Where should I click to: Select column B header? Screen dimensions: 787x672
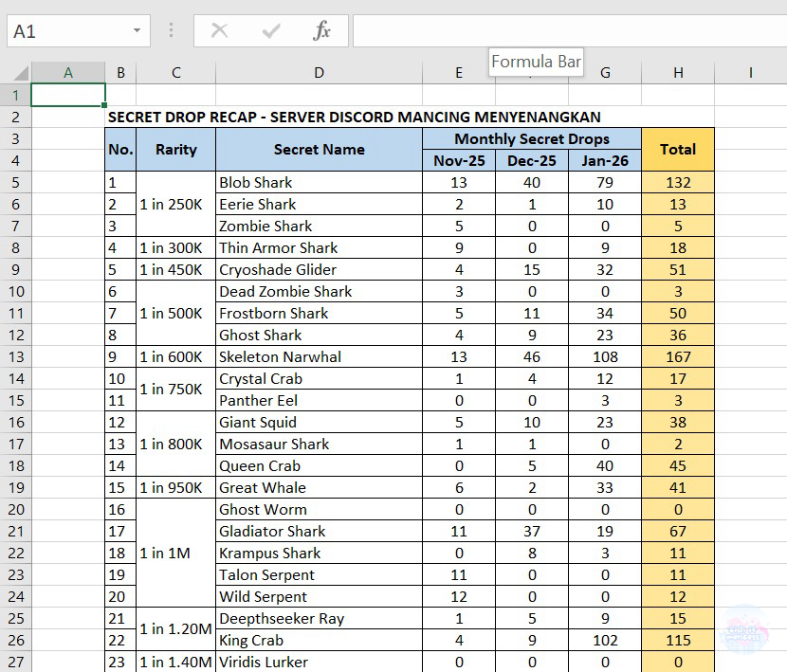coord(120,73)
